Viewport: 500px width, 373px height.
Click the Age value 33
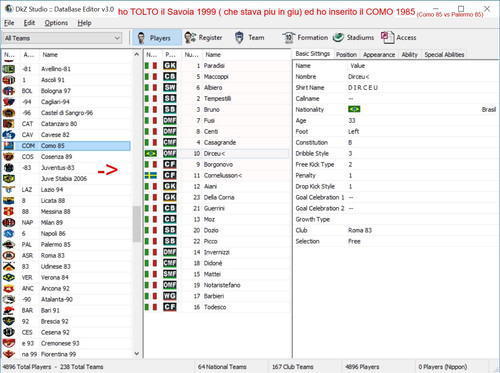pyautogui.click(x=352, y=120)
